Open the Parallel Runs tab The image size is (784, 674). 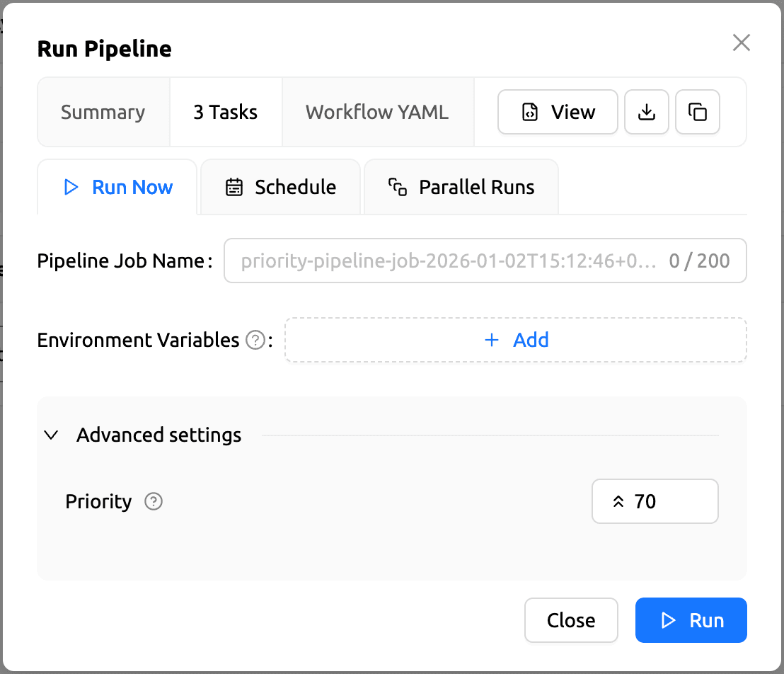click(461, 187)
